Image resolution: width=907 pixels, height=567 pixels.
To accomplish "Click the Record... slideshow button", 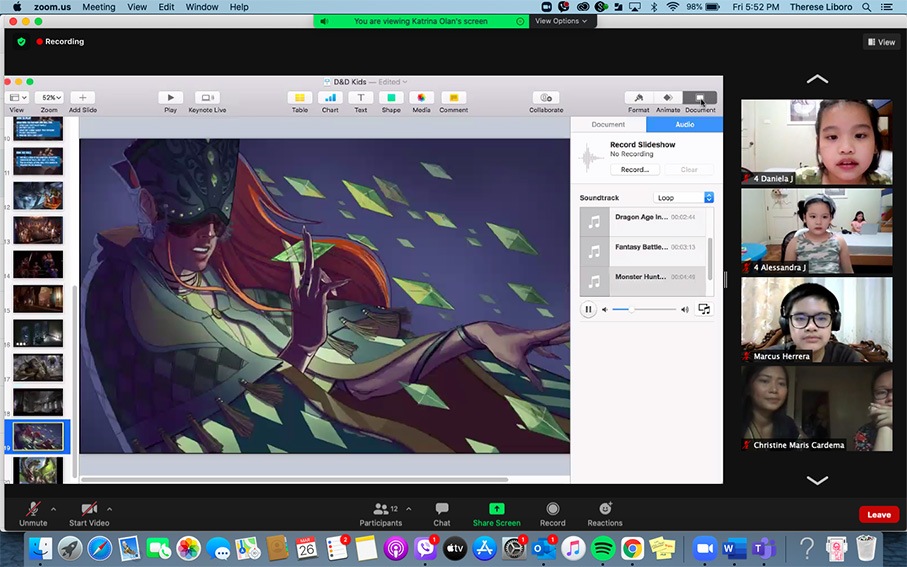I will (635, 170).
